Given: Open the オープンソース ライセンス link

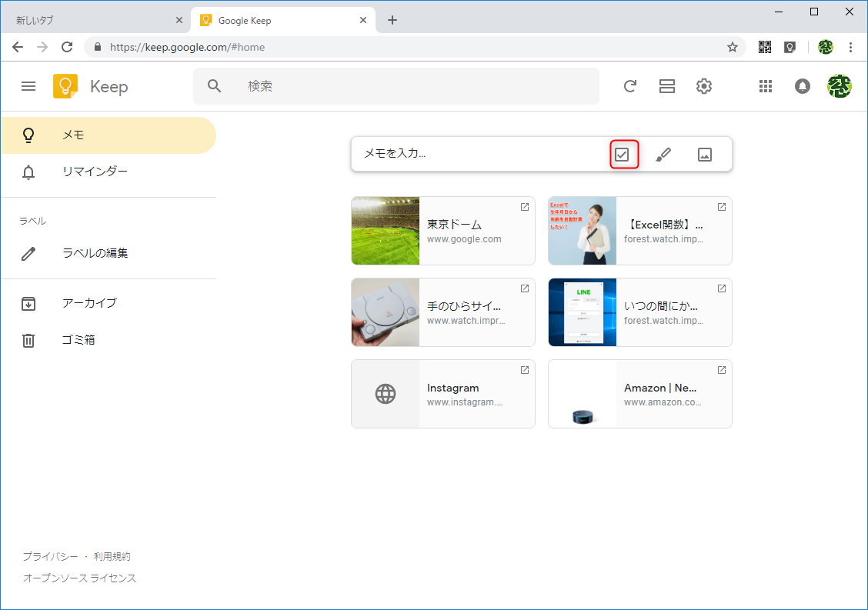Looking at the screenshot, I should [x=79, y=578].
